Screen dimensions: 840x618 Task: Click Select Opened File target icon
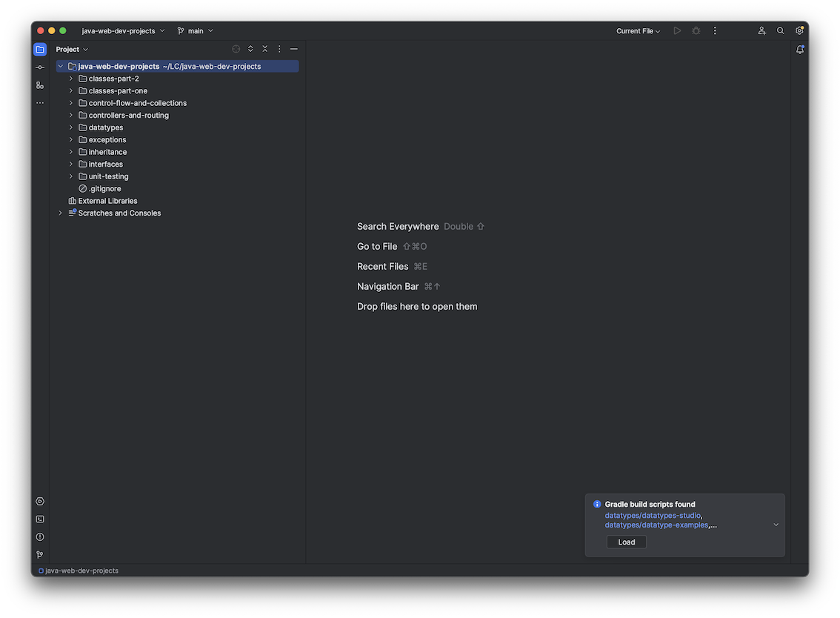click(x=236, y=49)
